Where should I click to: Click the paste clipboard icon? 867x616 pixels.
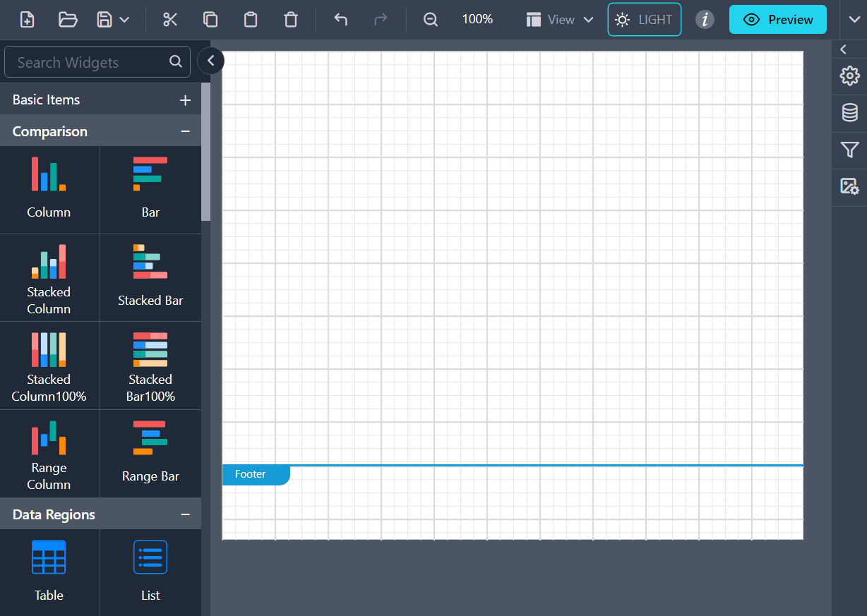(x=251, y=20)
